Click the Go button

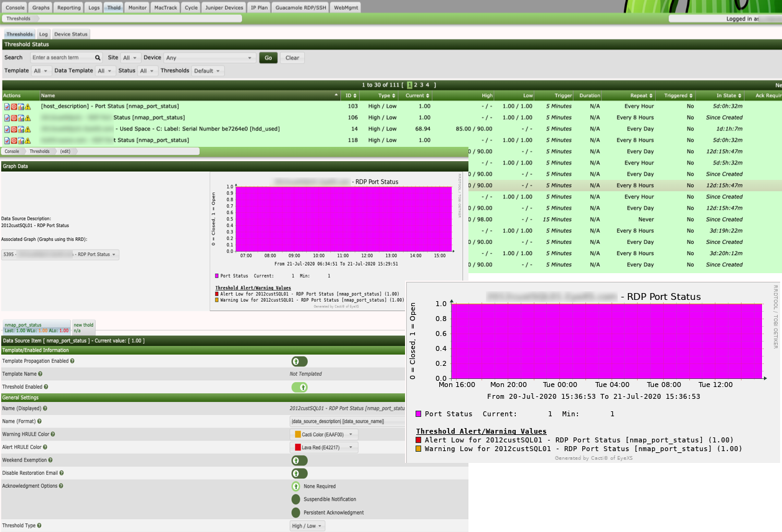tap(268, 58)
